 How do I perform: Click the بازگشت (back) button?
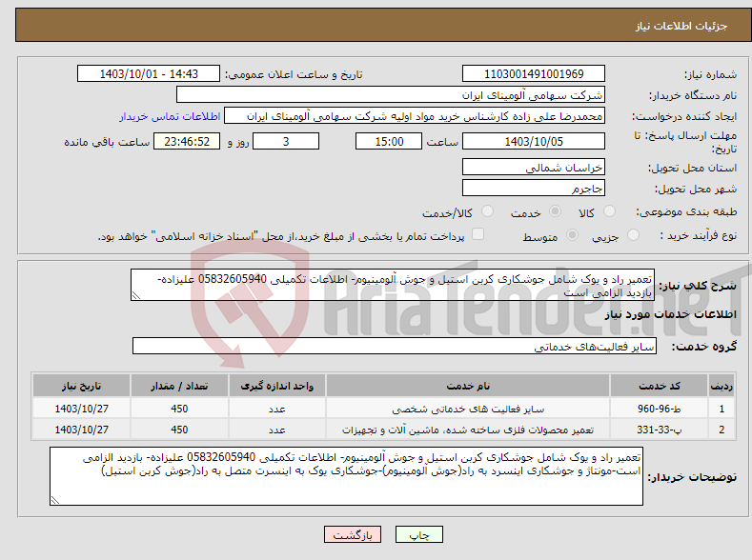(353, 534)
